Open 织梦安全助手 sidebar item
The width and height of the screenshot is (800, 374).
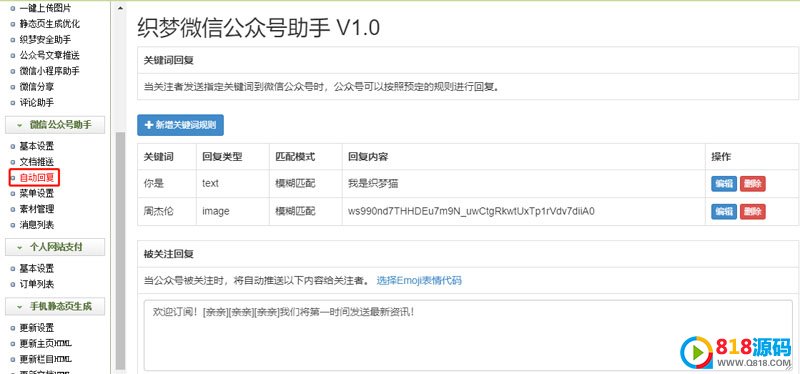tap(45, 40)
